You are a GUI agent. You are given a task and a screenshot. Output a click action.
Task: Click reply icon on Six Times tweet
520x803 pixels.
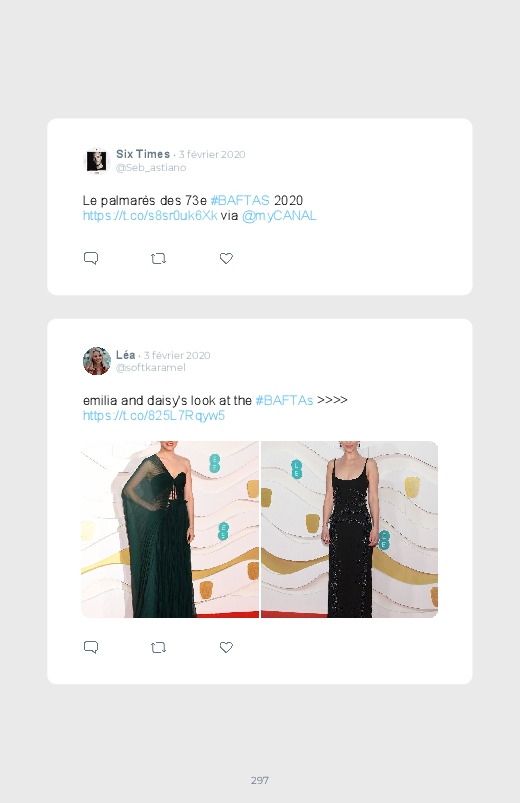91,258
